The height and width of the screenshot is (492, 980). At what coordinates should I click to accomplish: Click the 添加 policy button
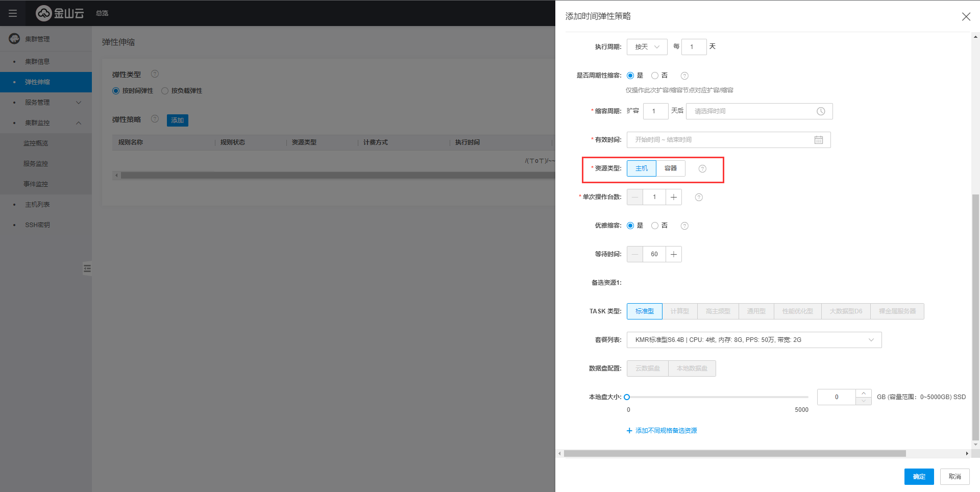(x=178, y=120)
